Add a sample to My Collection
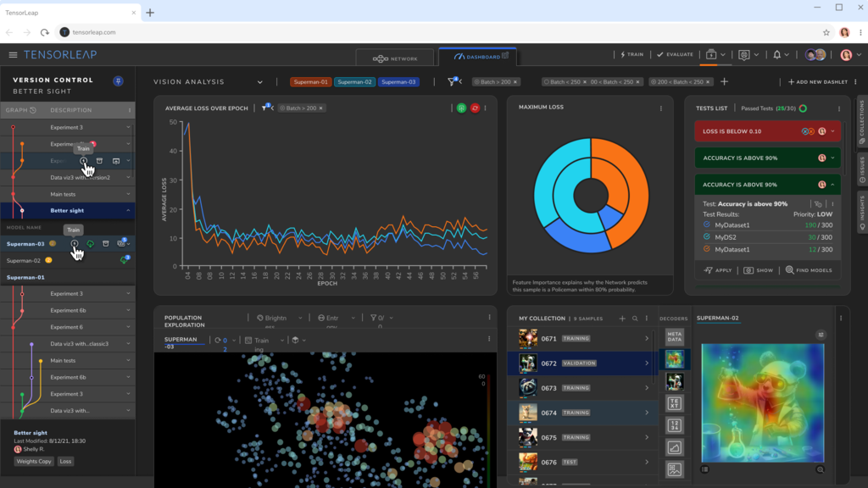868x488 pixels. [622, 319]
